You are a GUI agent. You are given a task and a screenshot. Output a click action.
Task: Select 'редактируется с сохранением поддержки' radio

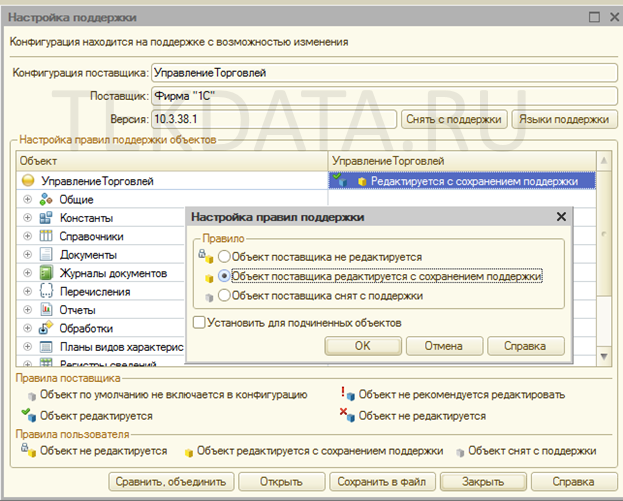224,276
